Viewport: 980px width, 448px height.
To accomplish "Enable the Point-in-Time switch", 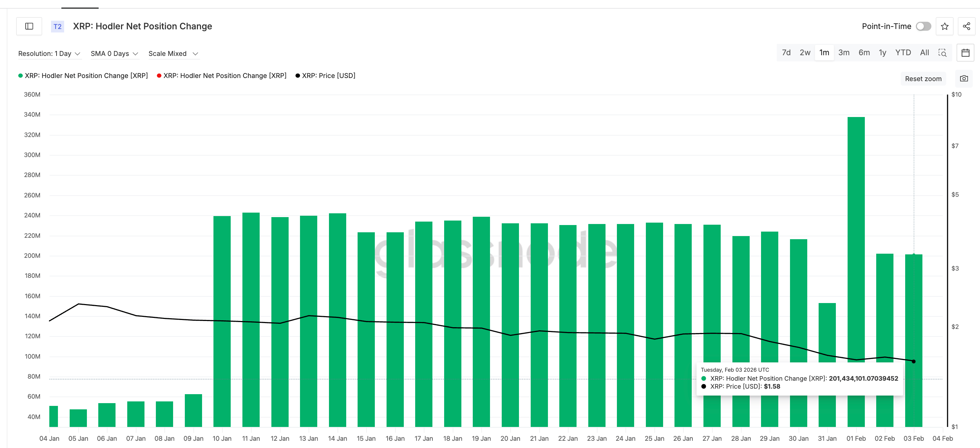I will click(x=923, y=26).
